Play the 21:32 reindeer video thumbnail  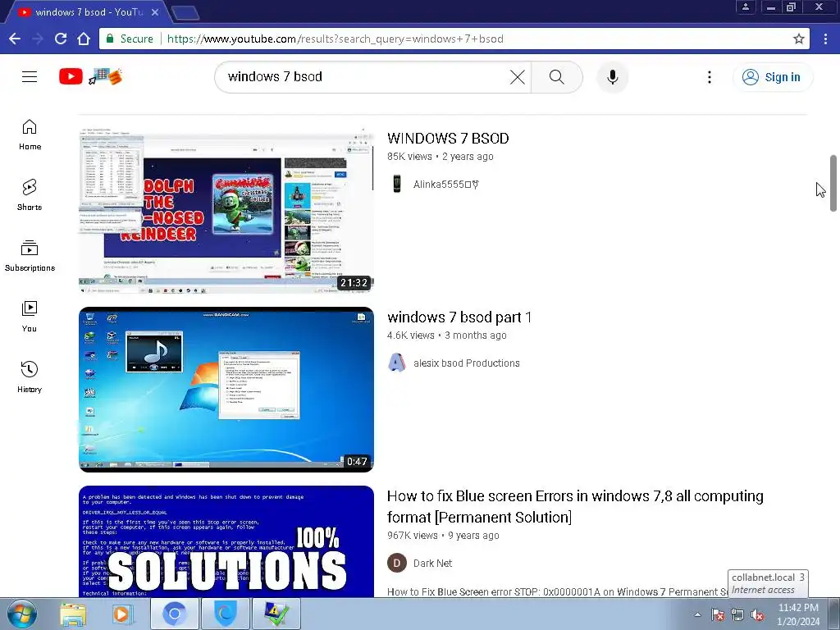[226, 211]
